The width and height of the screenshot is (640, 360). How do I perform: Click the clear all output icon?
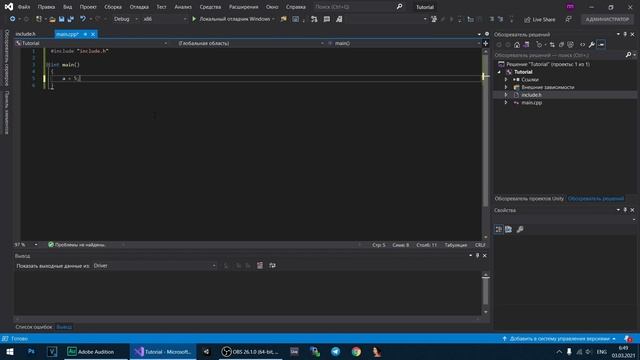click(x=260, y=266)
